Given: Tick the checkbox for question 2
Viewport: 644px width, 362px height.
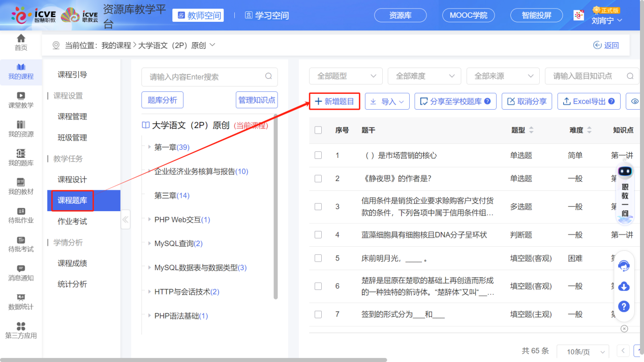Looking at the screenshot, I should pos(318,179).
